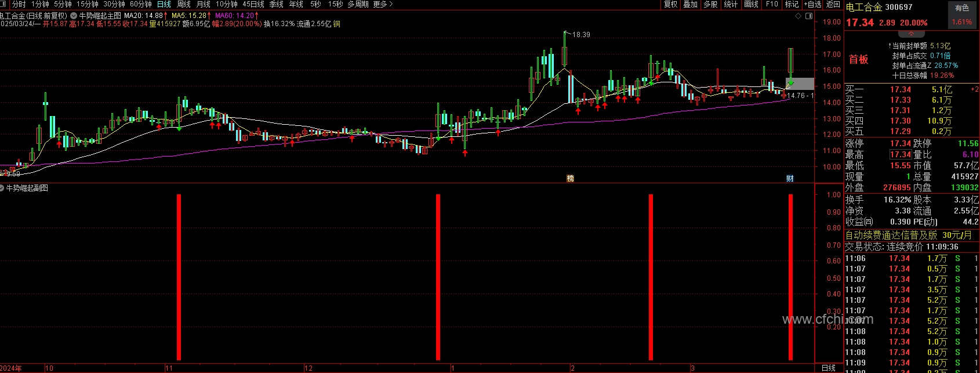Select the 5秒 period
The width and height of the screenshot is (980, 373).
point(315,4)
